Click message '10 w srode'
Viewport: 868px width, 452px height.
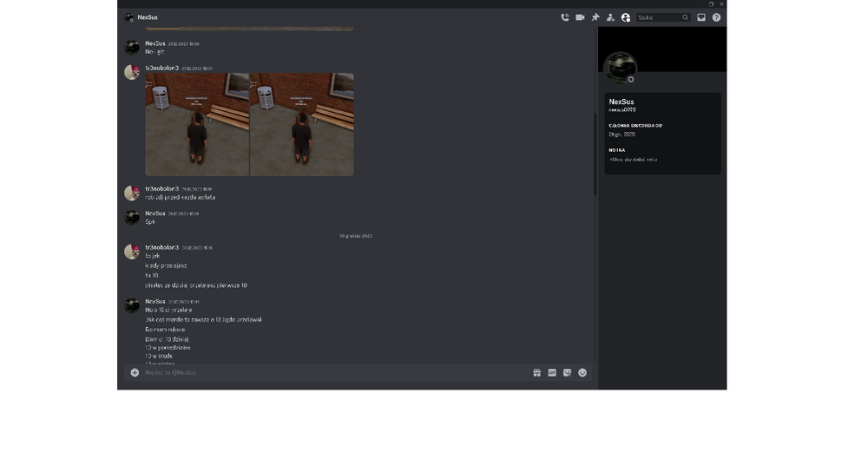click(159, 357)
